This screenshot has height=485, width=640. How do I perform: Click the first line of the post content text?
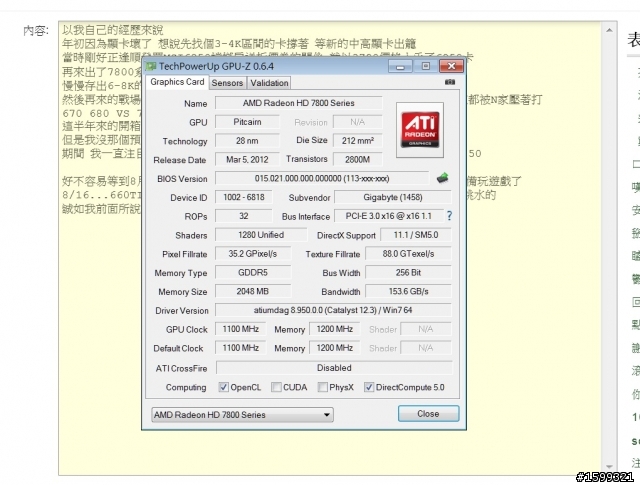113,30
